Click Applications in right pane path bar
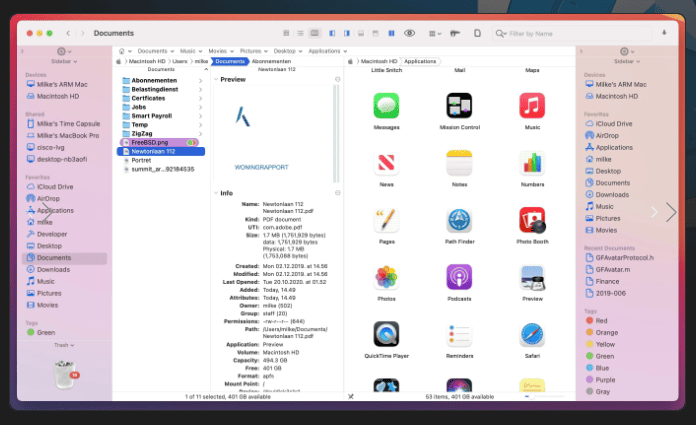Screen dimensions: 696x425 point(420,61)
